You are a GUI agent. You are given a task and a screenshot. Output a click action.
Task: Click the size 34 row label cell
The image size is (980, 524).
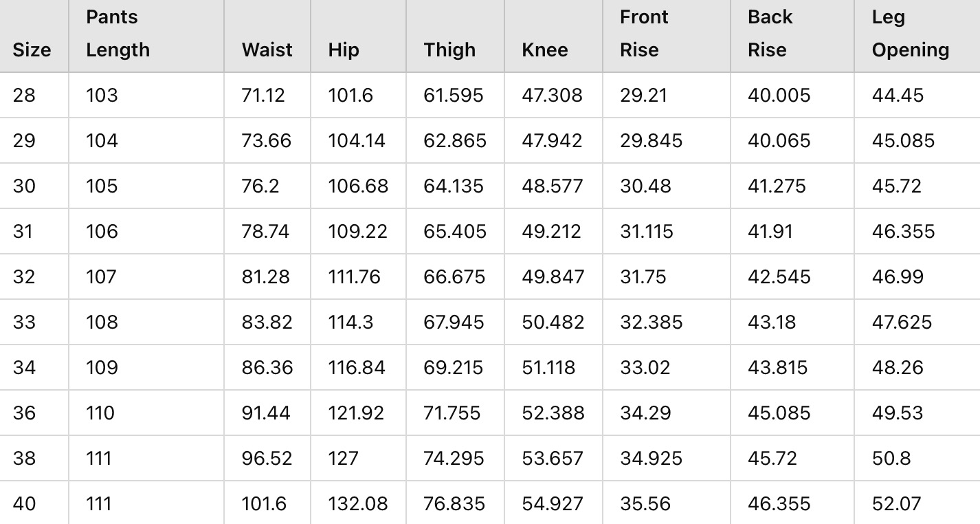24,368
